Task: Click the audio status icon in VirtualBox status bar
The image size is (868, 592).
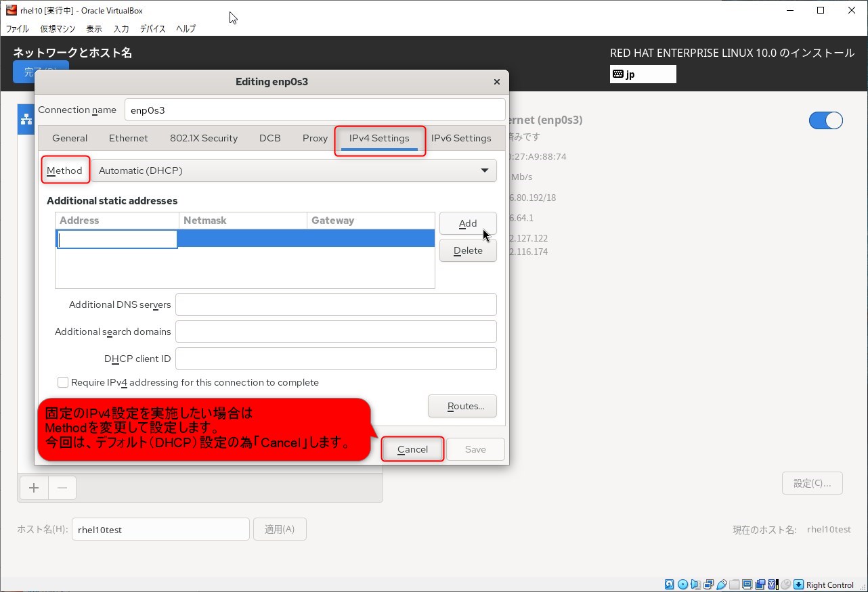Action: (x=695, y=585)
